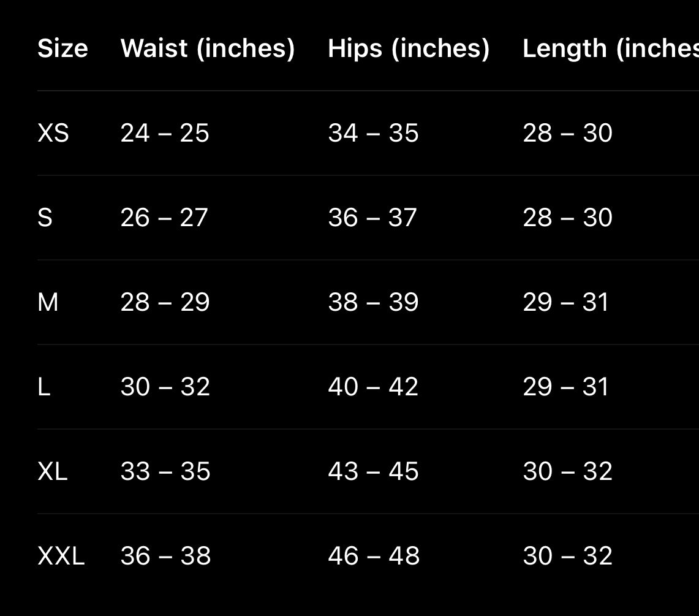Click the Length (inches) column header
Image resolution: width=699 pixels, height=616 pixels.
coord(610,48)
